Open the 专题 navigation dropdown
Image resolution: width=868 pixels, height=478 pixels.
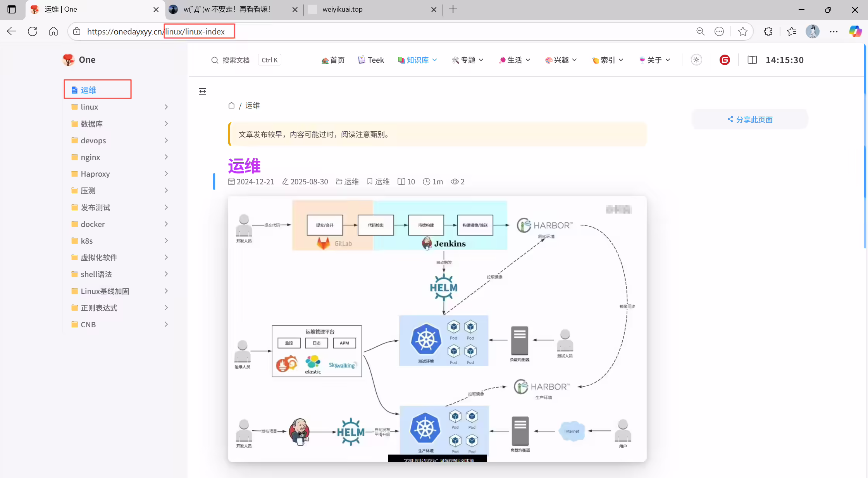[468, 60]
